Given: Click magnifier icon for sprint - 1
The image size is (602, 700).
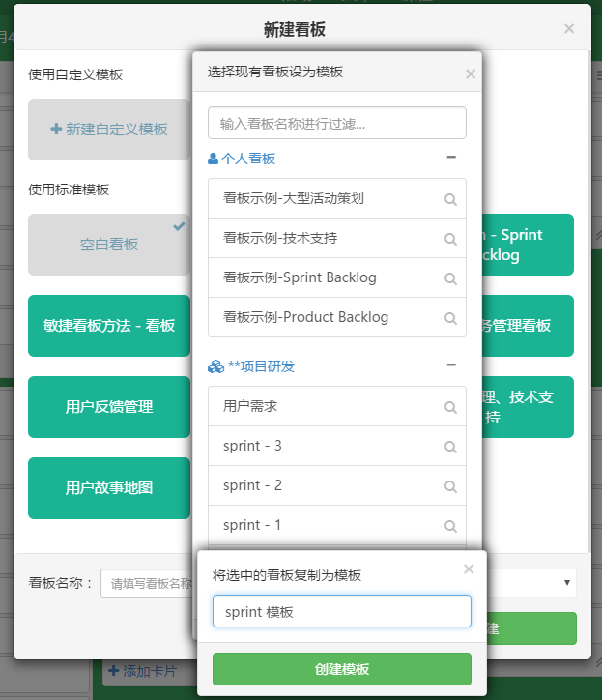Looking at the screenshot, I should pos(450,526).
